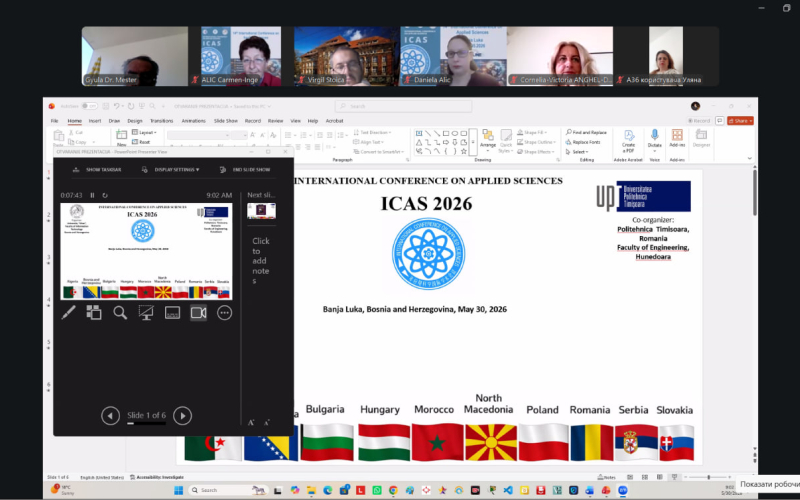Click the Arrange button

tap(488, 140)
